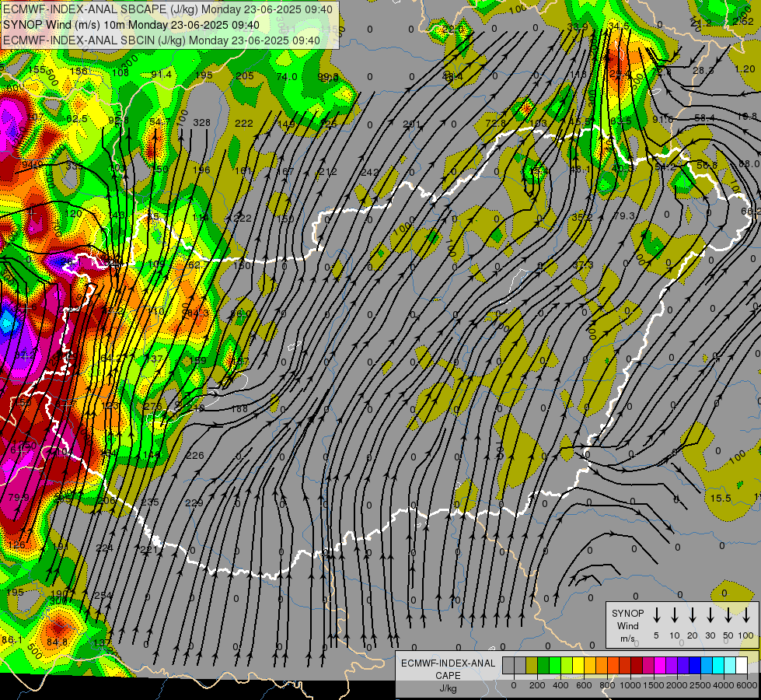
Task: Click the map value 224
Action: pyautogui.click(x=104, y=548)
